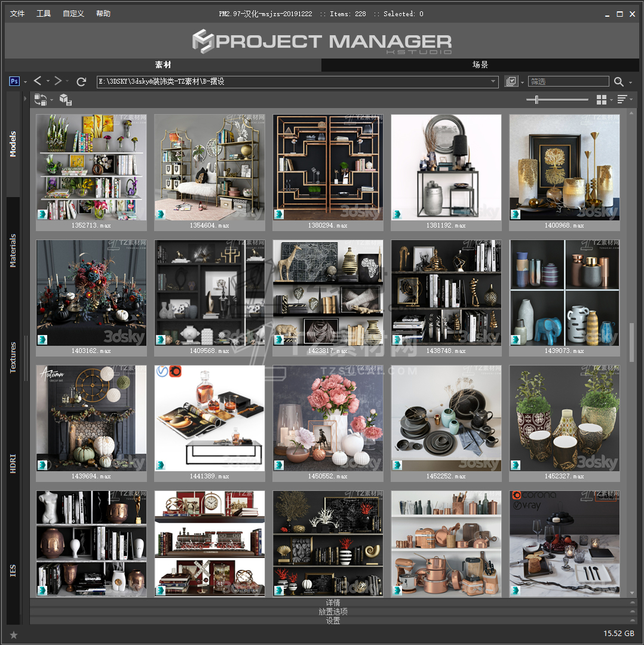Viewport: 644px width, 645px height.
Task: Select thumbnail 1409568.max
Action: (210, 297)
